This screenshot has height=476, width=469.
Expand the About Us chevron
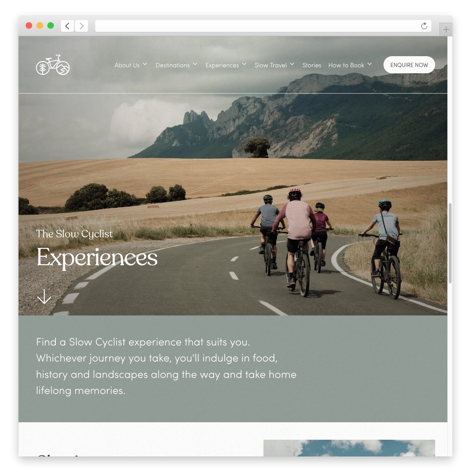[145, 64]
